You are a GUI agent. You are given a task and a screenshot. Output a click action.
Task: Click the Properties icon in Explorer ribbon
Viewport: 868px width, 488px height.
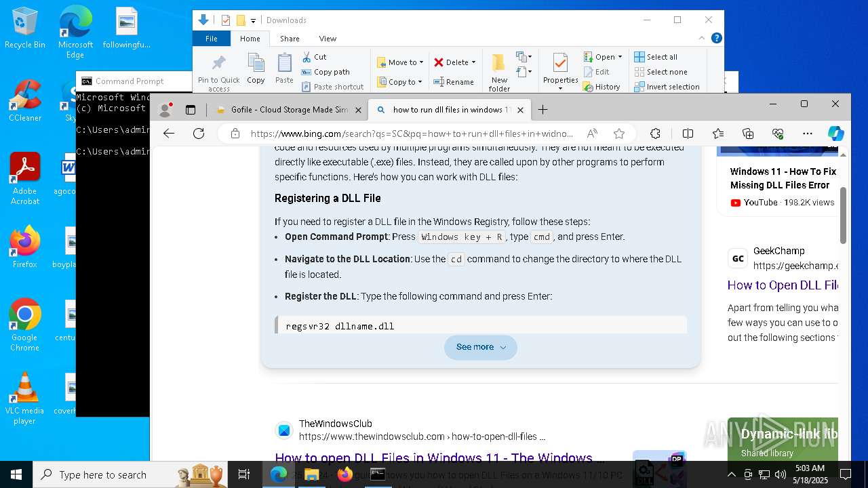click(560, 64)
